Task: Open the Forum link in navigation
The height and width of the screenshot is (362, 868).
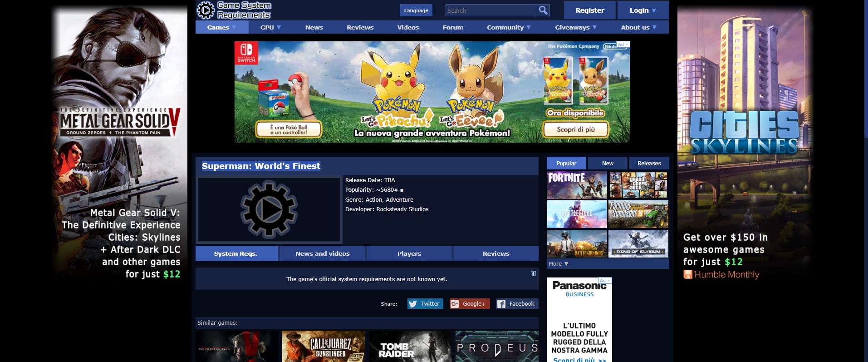Action: (x=452, y=27)
